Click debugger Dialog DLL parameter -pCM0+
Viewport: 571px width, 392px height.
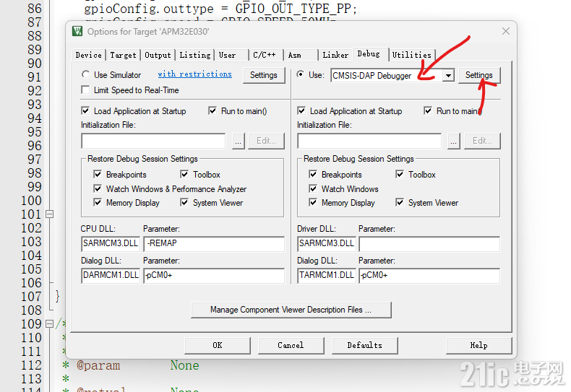[x=430, y=276]
